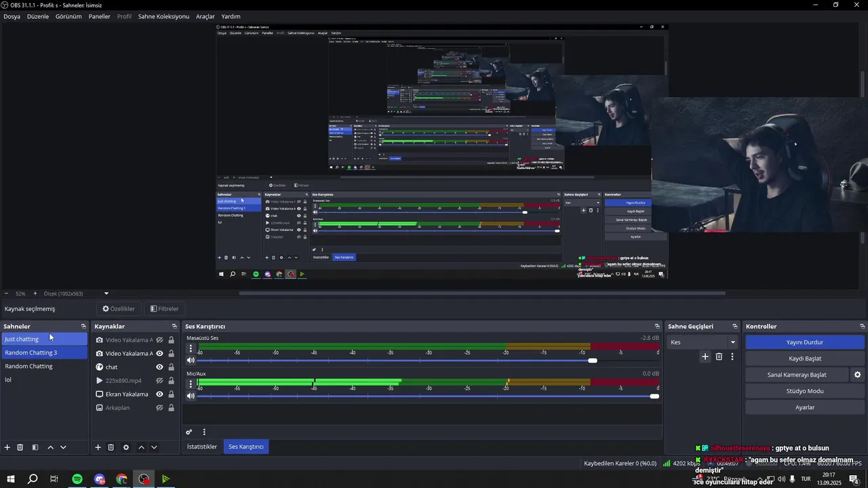868x488 pixels.
Task: Select Random Chatting 3 scene
Action: [44, 352]
